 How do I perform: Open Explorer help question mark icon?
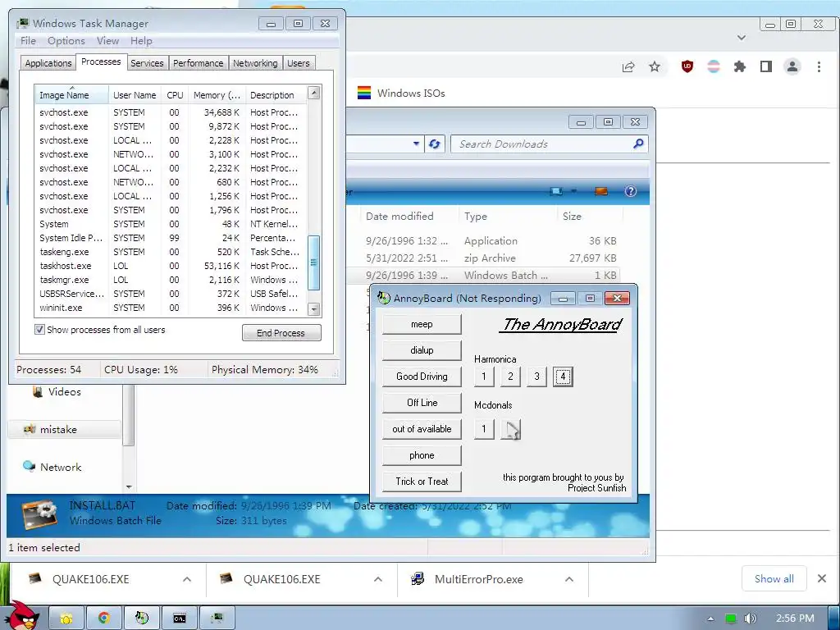click(631, 191)
